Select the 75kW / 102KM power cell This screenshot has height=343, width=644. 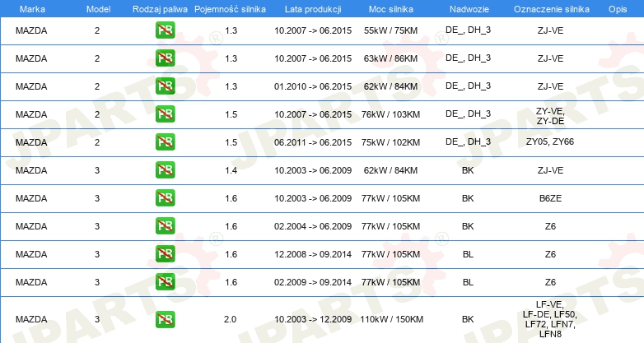pos(390,142)
